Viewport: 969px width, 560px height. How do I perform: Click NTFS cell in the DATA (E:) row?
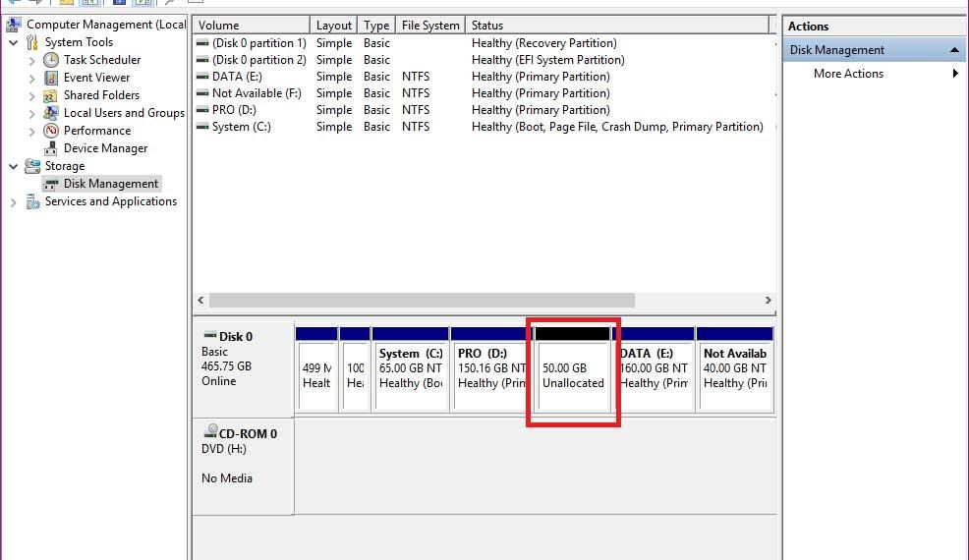(x=416, y=77)
